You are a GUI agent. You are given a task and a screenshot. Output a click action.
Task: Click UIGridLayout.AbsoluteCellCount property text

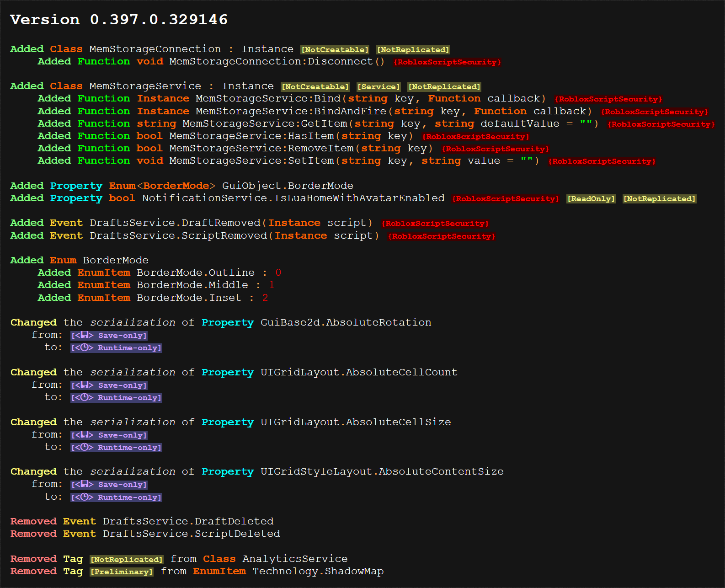[359, 372]
